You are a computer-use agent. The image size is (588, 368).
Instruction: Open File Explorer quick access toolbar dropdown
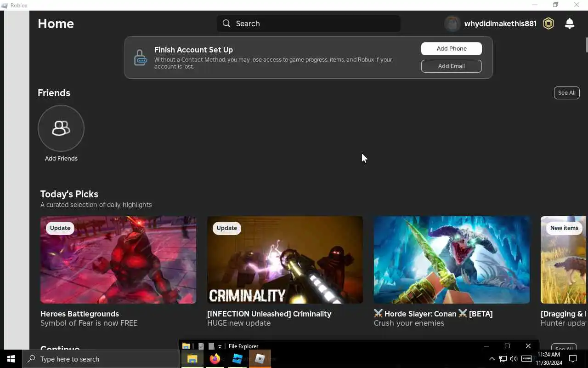220,346
